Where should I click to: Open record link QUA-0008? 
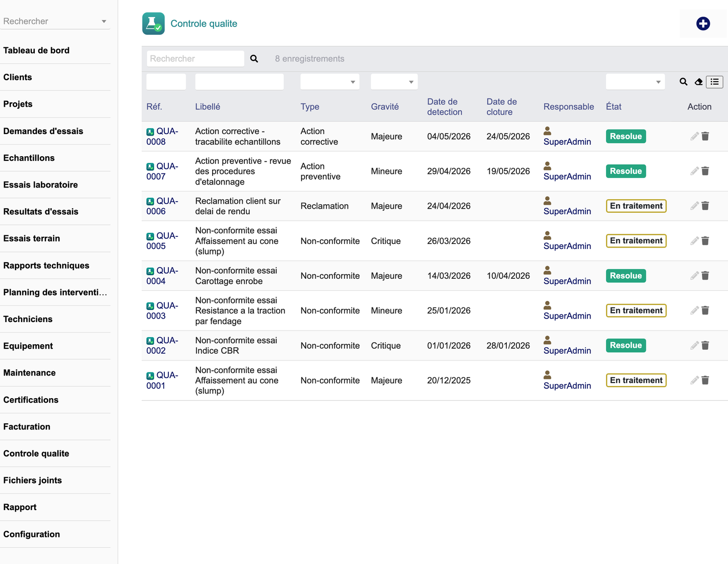pyautogui.click(x=162, y=136)
